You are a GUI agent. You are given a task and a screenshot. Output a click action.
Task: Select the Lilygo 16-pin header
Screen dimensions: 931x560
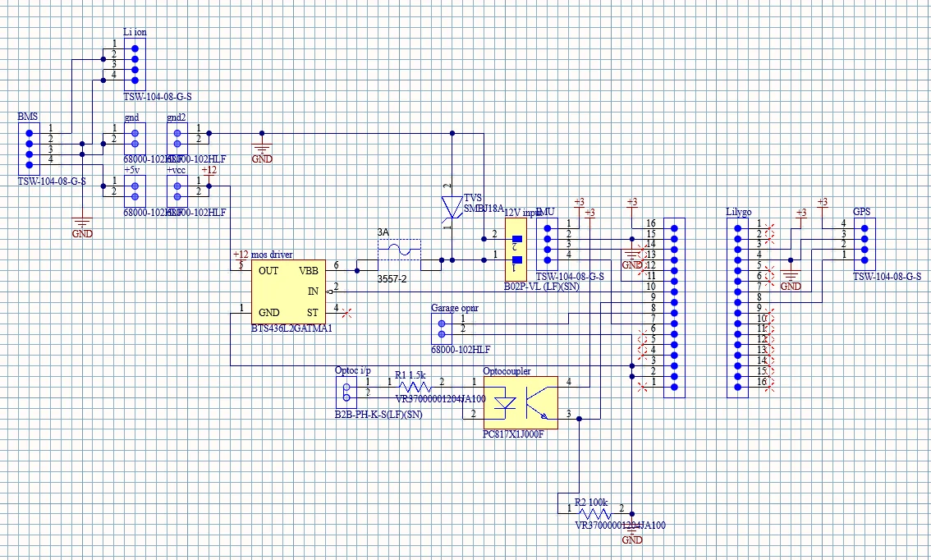pyautogui.click(x=737, y=307)
